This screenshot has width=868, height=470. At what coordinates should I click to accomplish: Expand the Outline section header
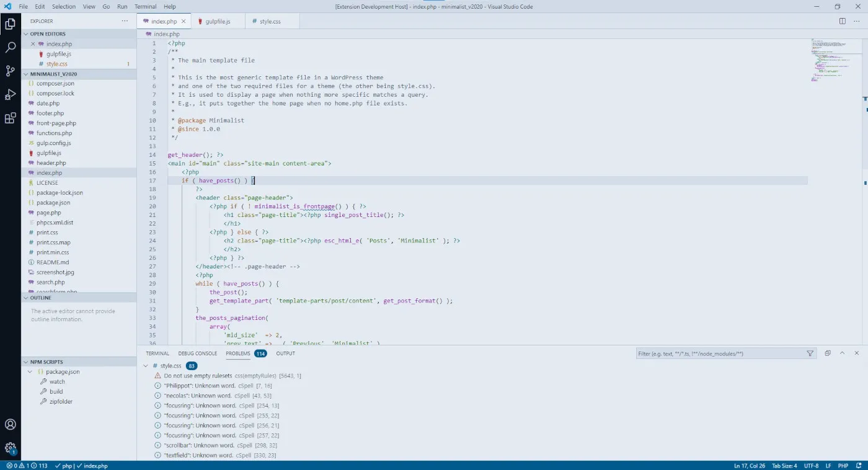click(41, 298)
